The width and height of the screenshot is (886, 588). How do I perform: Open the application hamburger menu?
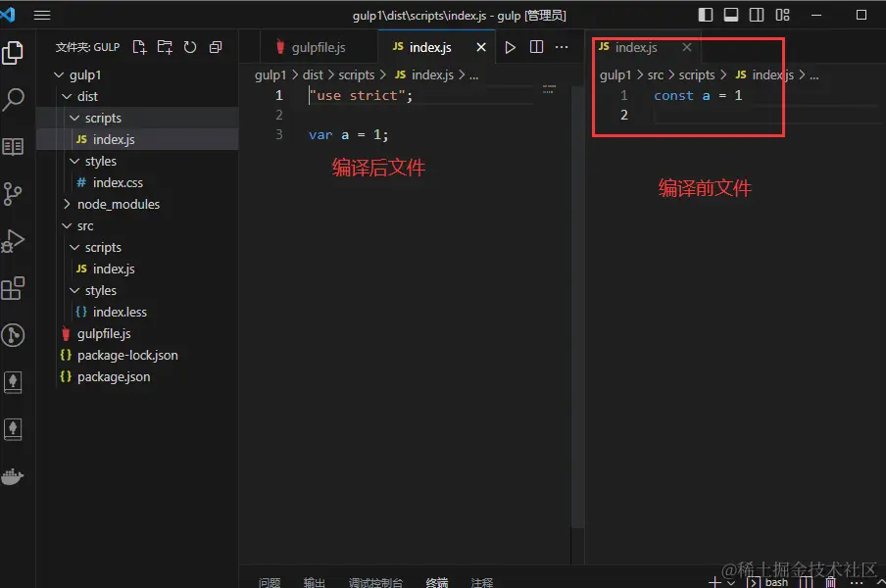(42, 16)
